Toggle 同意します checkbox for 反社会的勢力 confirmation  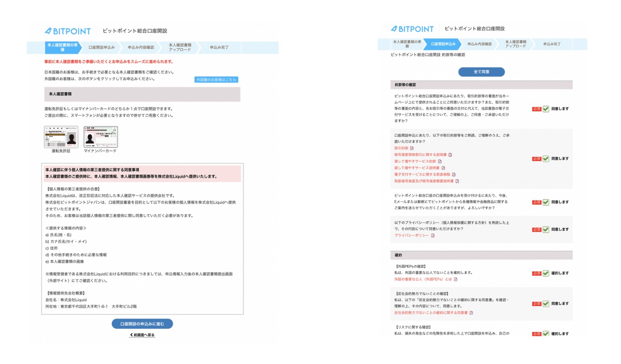coord(546,304)
